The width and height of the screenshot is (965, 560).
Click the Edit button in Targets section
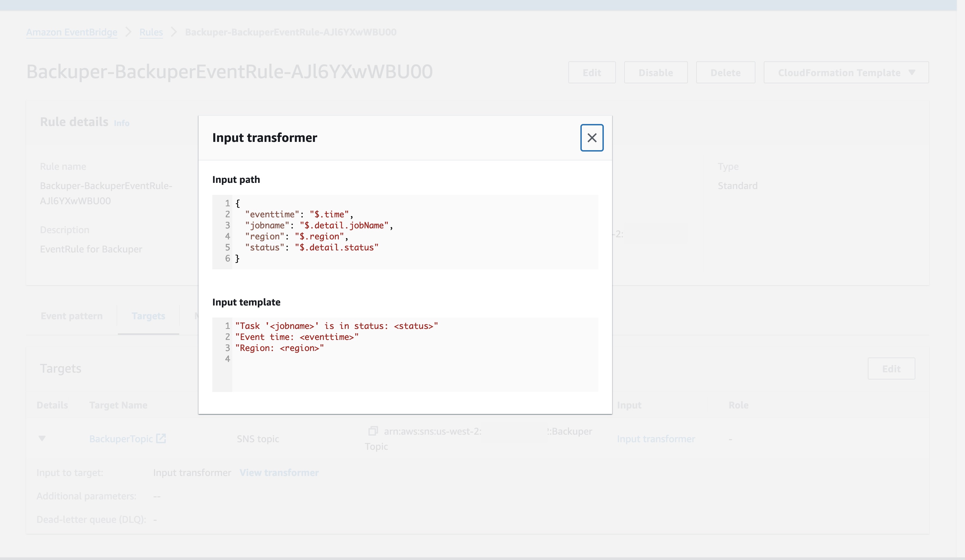(x=891, y=369)
